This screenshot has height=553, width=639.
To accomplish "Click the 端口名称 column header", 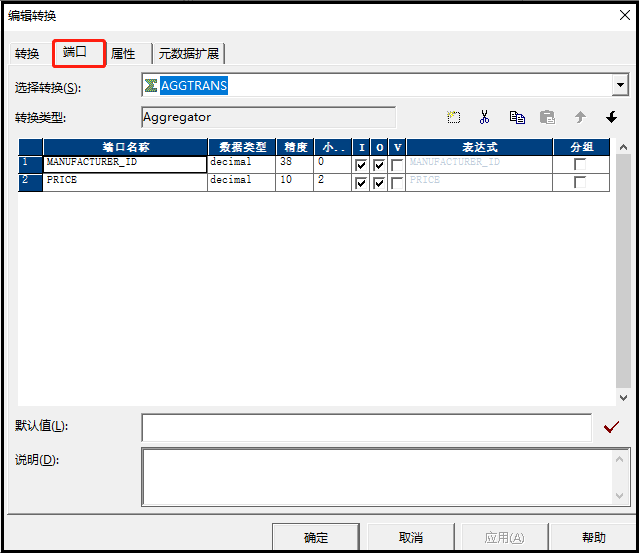I will [126, 147].
